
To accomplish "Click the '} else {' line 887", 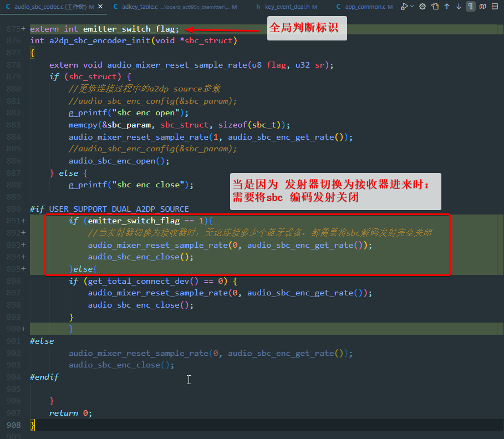I will click(x=68, y=173).
